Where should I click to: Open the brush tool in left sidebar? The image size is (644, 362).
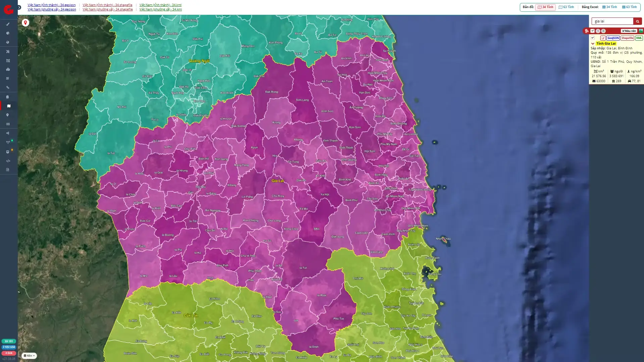tap(8, 24)
